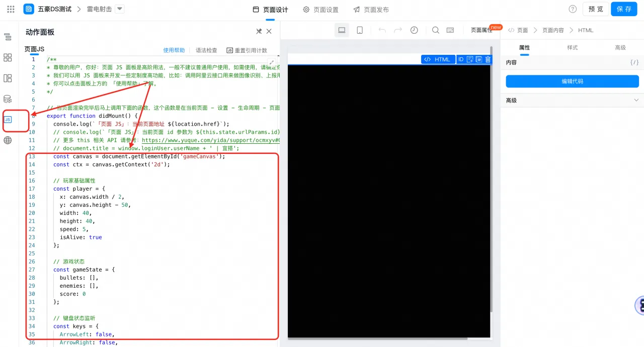Open 页面属性 settings

pos(481,30)
